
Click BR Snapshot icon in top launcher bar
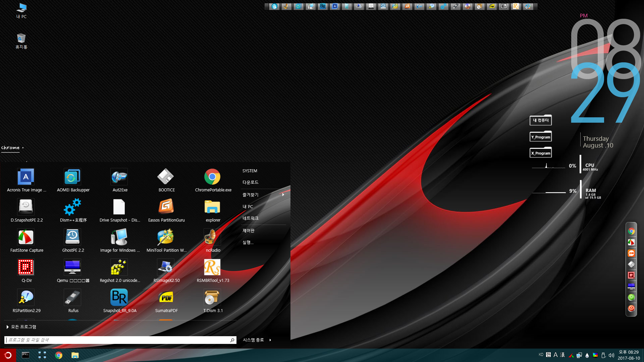(x=323, y=6)
